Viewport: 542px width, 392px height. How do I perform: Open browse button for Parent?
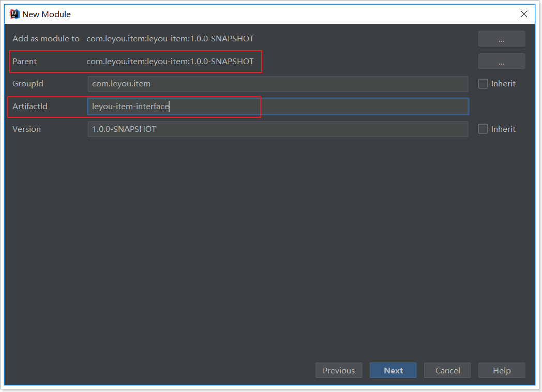click(x=502, y=62)
